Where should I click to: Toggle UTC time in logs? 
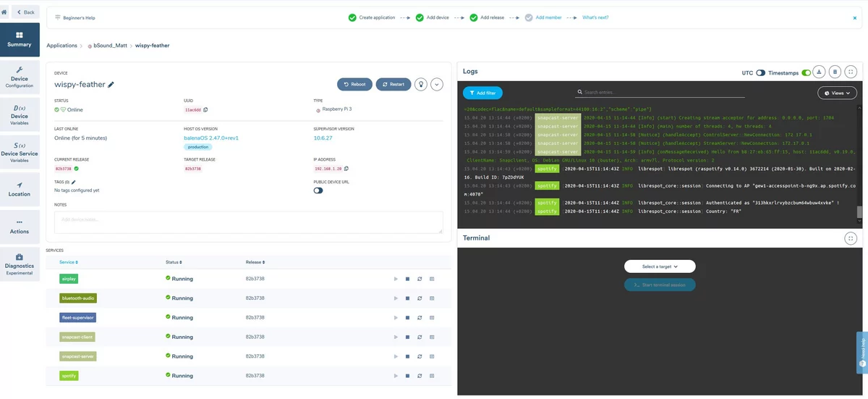tap(760, 73)
